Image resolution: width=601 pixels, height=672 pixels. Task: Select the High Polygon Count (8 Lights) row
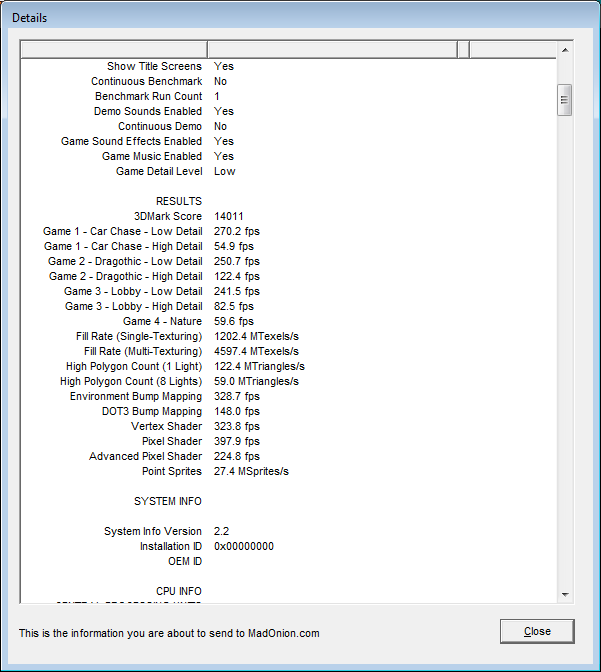click(x=131, y=381)
